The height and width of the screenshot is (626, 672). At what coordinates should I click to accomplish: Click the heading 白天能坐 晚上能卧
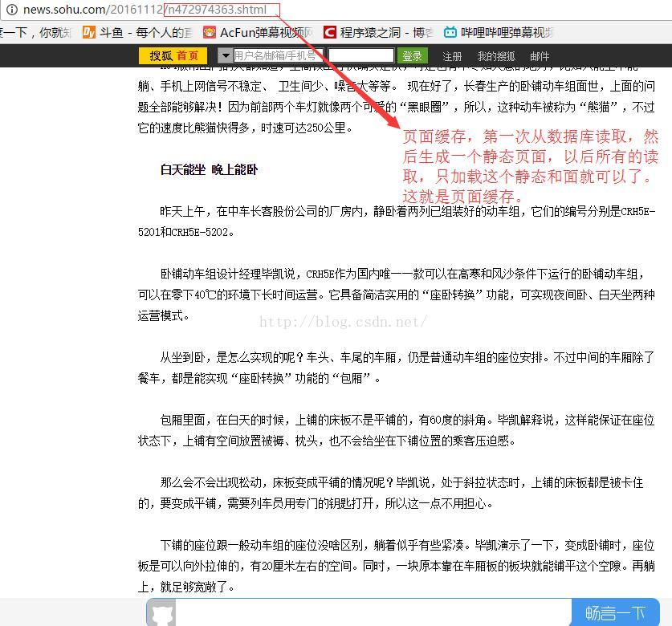[x=209, y=169]
